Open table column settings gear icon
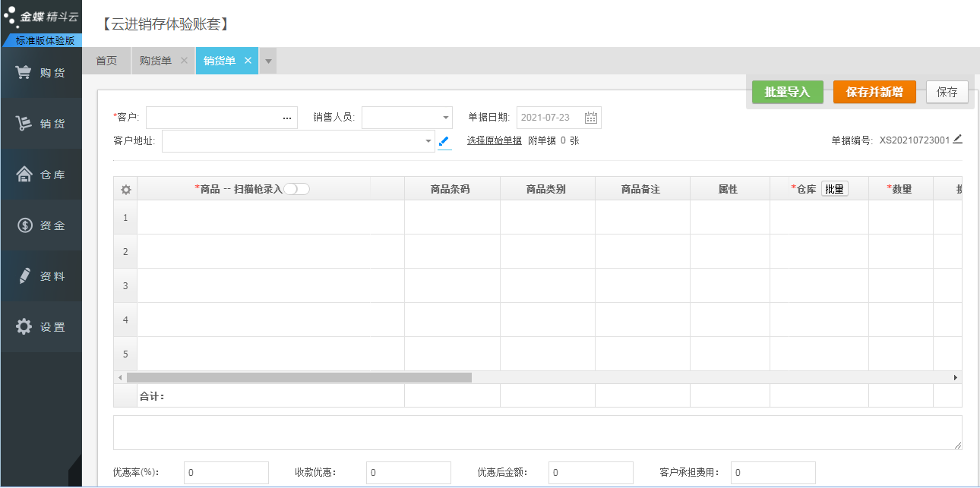 coord(126,190)
